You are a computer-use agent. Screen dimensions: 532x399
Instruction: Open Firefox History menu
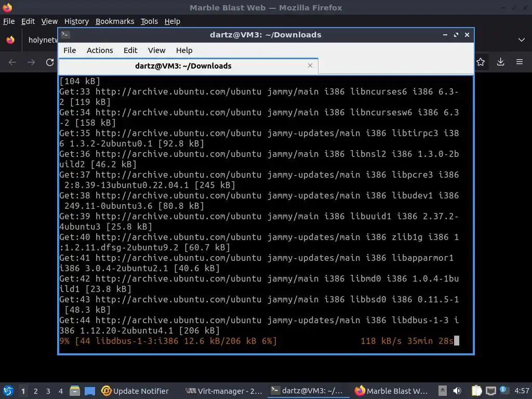click(76, 21)
